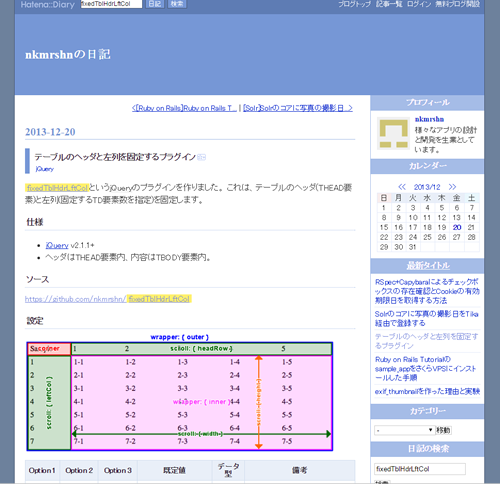Screen dimensions: 500x484
Task: Open テーブルのヘッダと左列を固定する sidebar article link
Action: 426,341
